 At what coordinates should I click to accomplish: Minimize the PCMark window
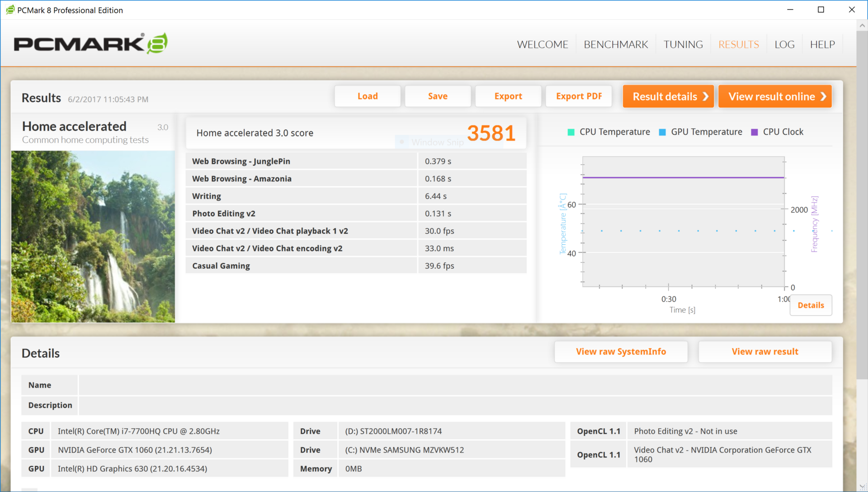point(790,9)
